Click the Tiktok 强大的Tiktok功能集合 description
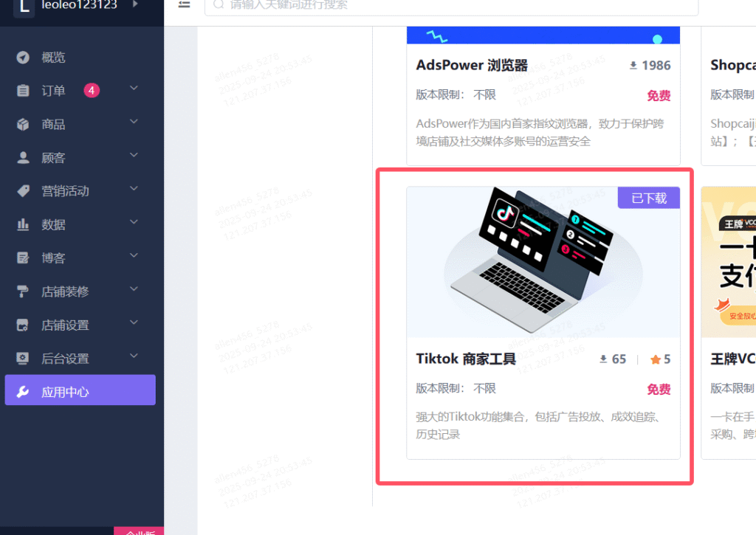756x535 pixels. 537,426
